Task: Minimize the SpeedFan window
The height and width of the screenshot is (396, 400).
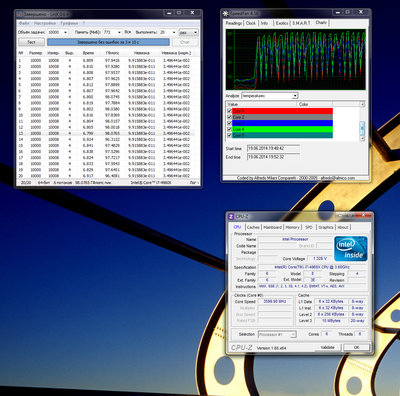Action: pos(338,12)
